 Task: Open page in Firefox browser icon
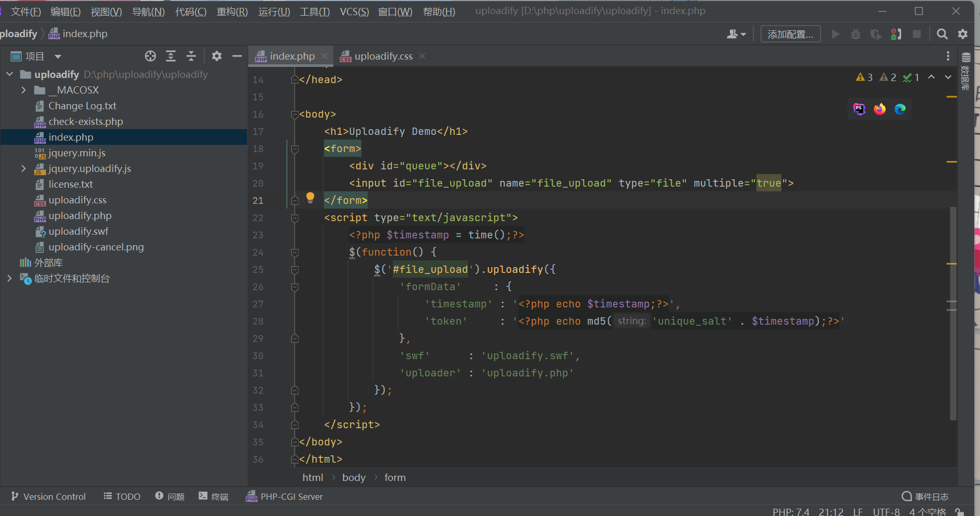pos(880,109)
